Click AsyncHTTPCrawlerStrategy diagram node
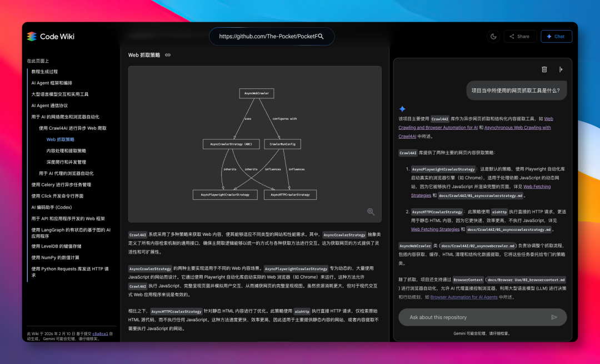Viewport: 600px width, 364px height. click(290, 195)
